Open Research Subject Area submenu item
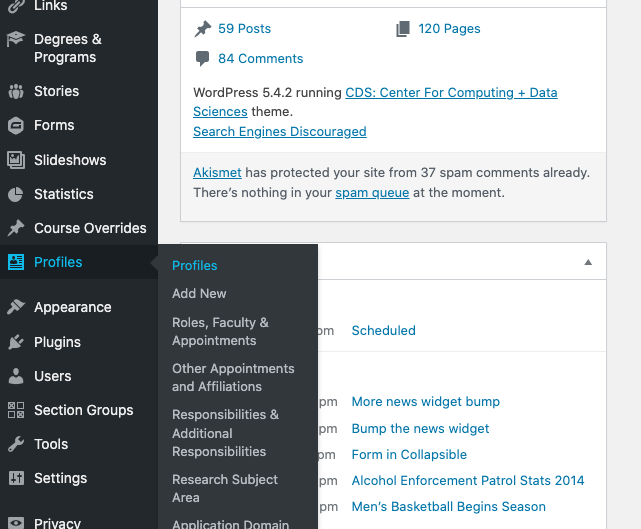This screenshot has height=529, width=641. tap(225, 488)
